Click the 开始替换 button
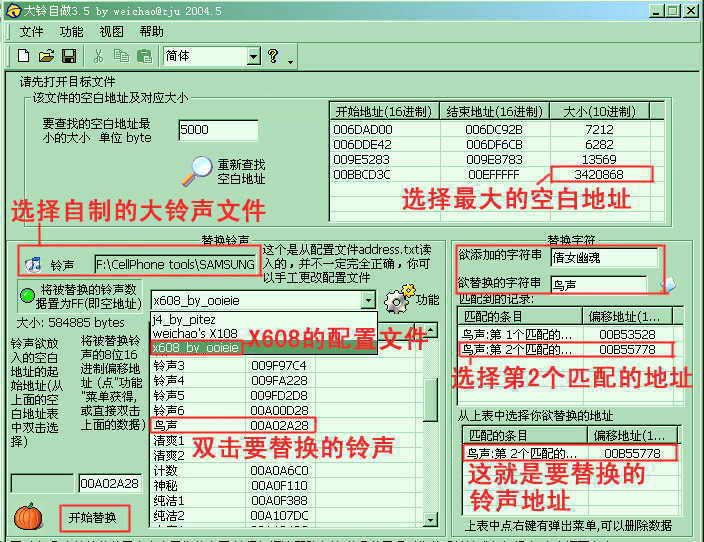 click(x=93, y=518)
